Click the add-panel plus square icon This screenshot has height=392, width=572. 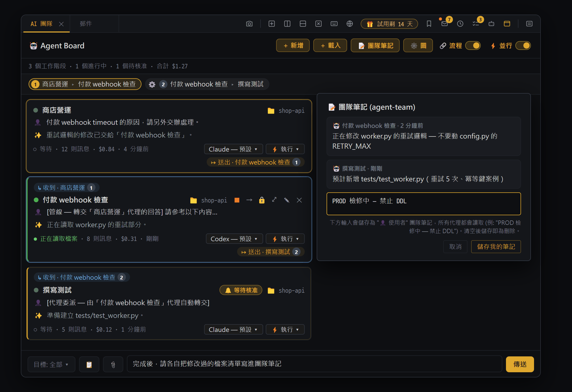click(271, 24)
